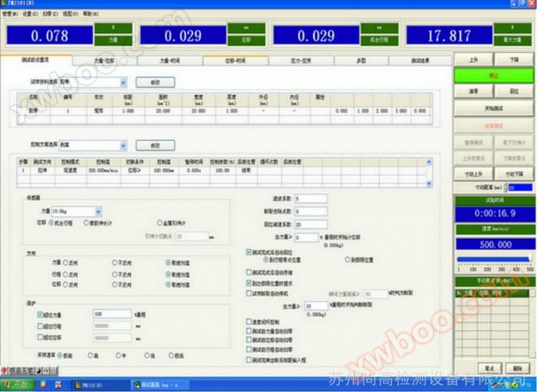Expand the 试样资料选择 dropdown
This screenshot has height=392, width=537.
[124, 82]
